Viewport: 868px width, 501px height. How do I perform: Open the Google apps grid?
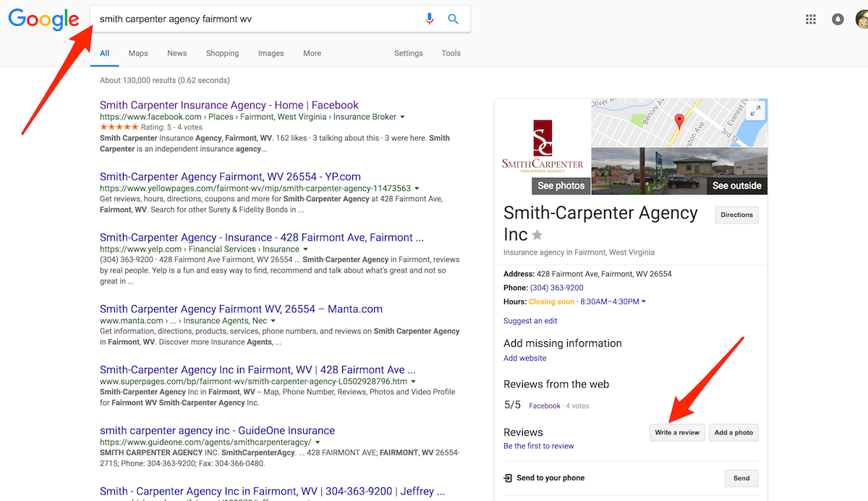[811, 20]
